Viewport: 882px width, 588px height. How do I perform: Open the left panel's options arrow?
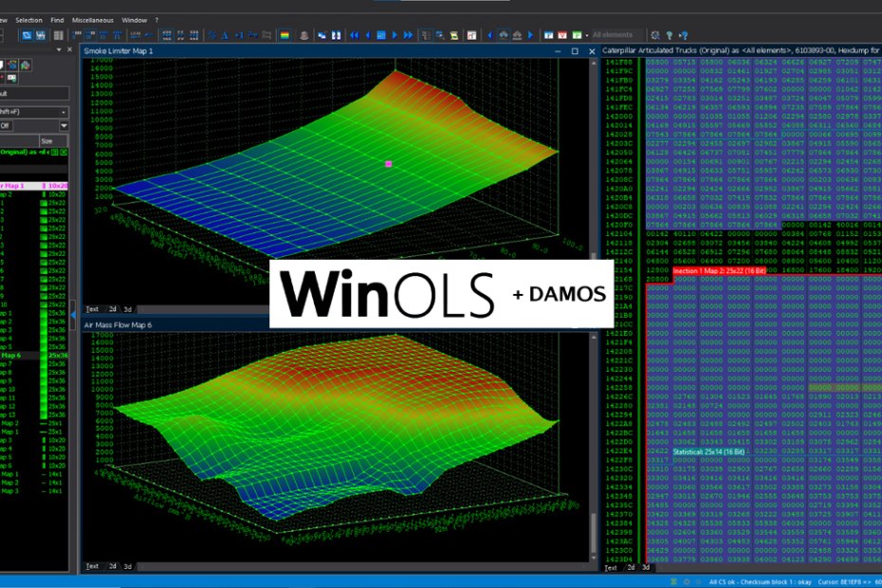[59, 50]
